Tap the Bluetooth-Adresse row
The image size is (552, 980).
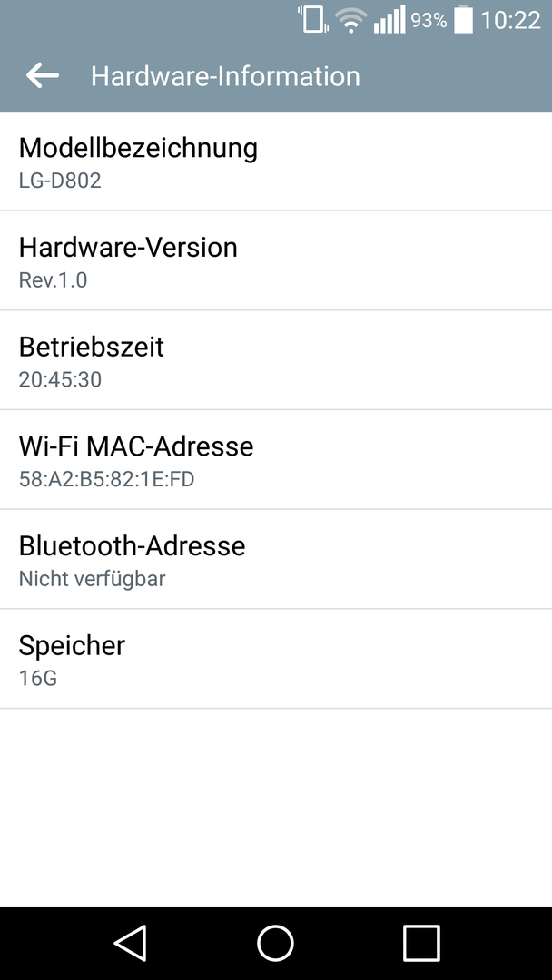coord(276,559)
